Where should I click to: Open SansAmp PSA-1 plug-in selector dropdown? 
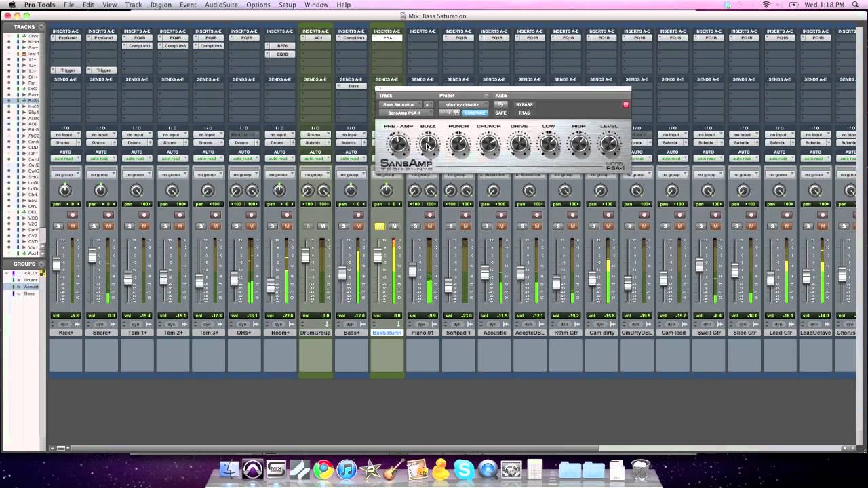tap(407, 113)
